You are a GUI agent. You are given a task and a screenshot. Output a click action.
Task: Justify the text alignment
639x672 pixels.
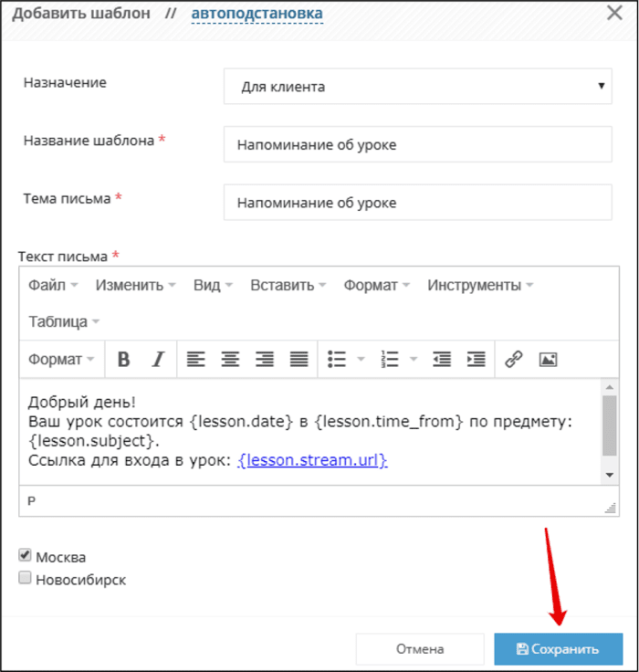[299, 359]
